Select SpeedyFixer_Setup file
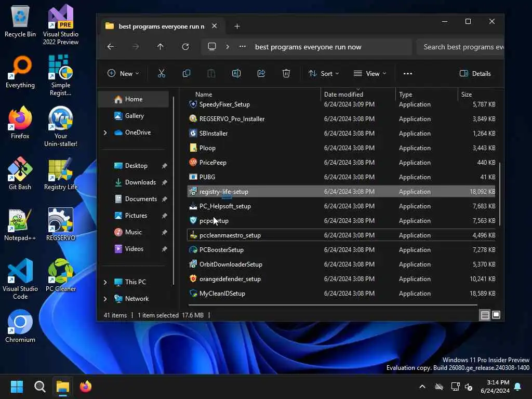This screenshot has width=532, height=399. (x=341, y=104)
